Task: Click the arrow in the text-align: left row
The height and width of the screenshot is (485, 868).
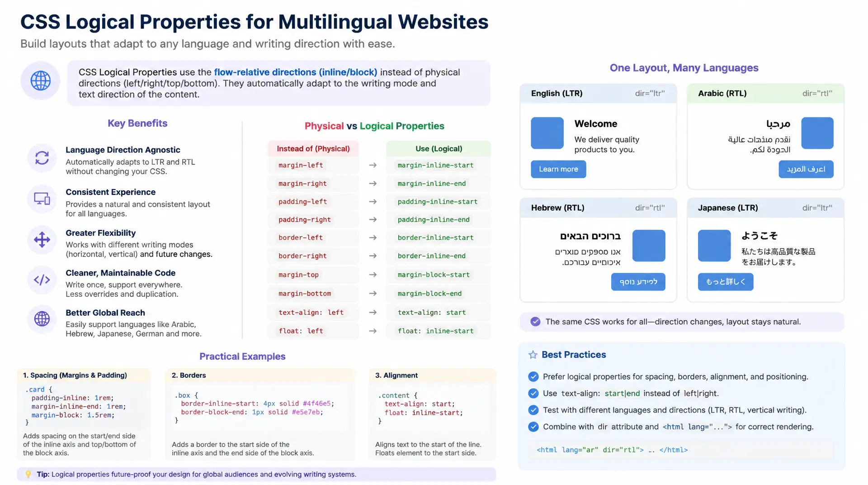Action: 373,313
